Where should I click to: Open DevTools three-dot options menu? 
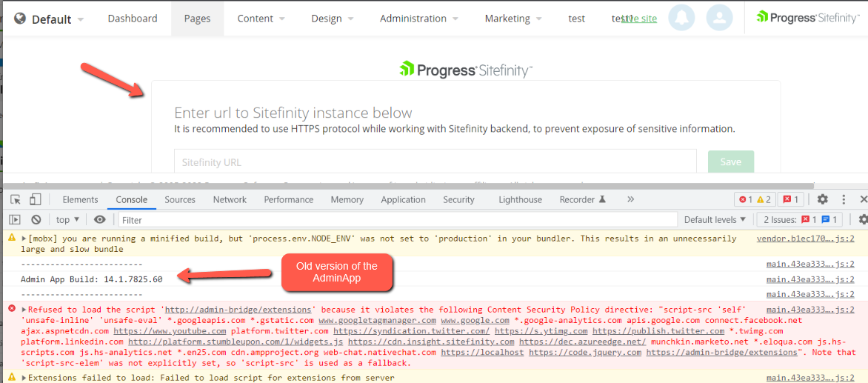843,199
